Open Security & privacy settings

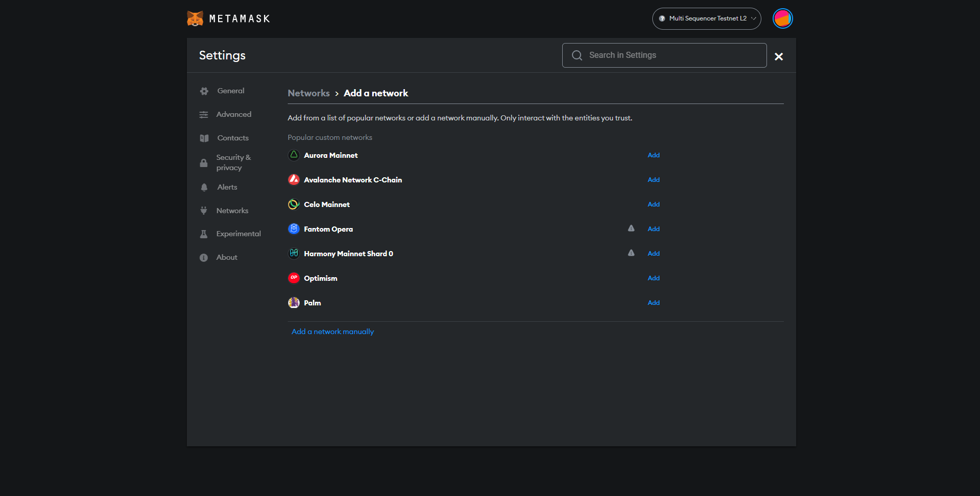click(x=233, y=163)
